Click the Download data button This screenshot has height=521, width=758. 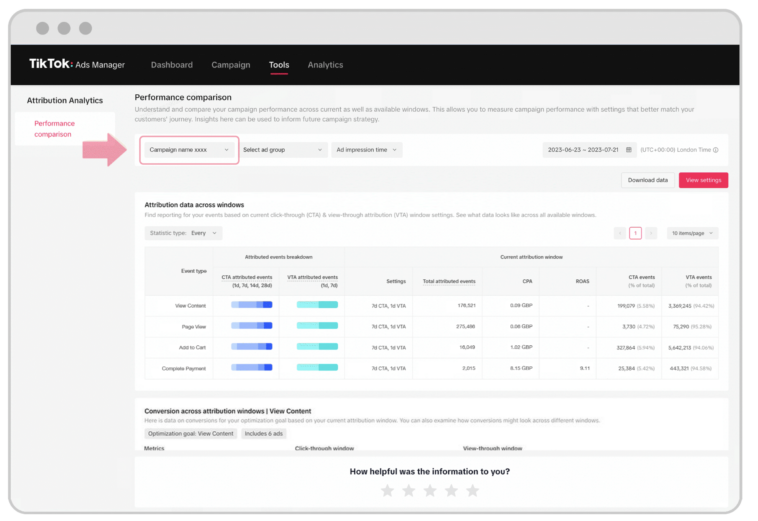648,180
